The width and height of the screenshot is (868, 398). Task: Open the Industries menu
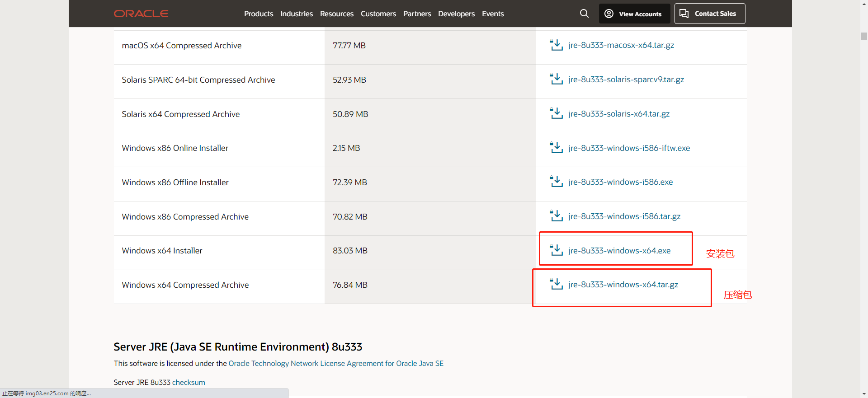tap(297, 14)
